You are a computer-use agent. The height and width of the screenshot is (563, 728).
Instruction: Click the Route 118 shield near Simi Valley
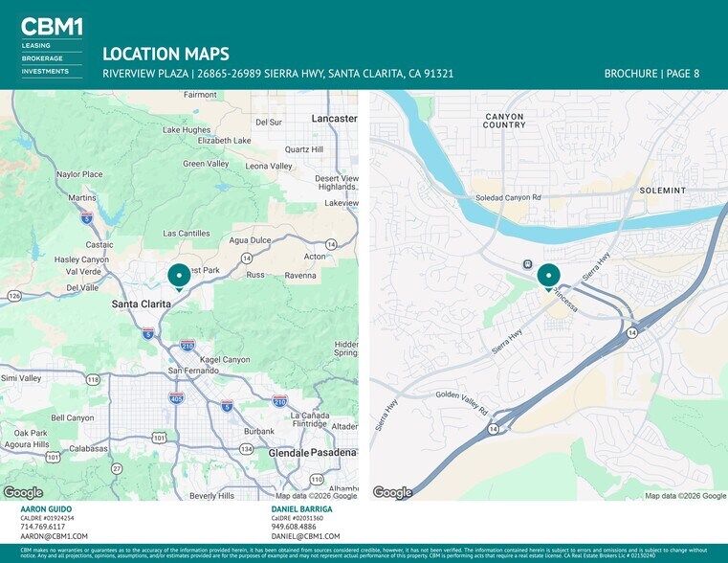(x=93, y=380)
